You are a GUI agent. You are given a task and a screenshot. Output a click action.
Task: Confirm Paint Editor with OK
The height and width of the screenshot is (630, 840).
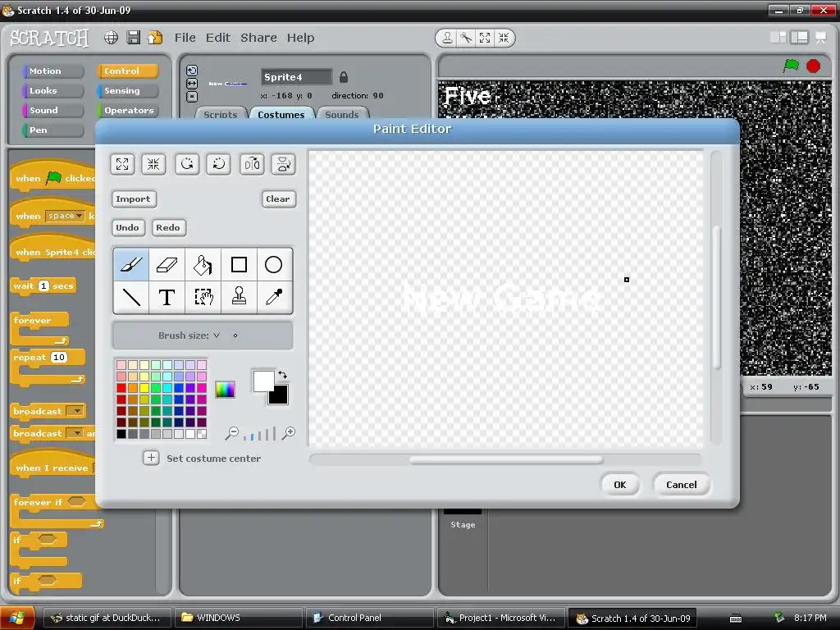pyautogui.click(x=620, y=484)
